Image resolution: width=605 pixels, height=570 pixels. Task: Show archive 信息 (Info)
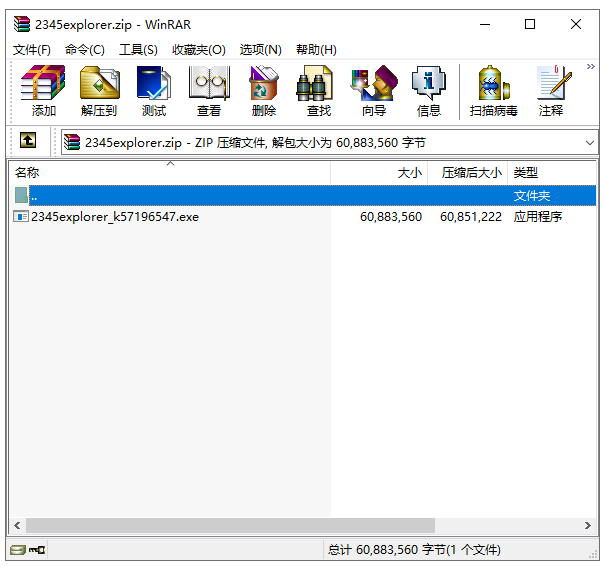click(429, 91)
